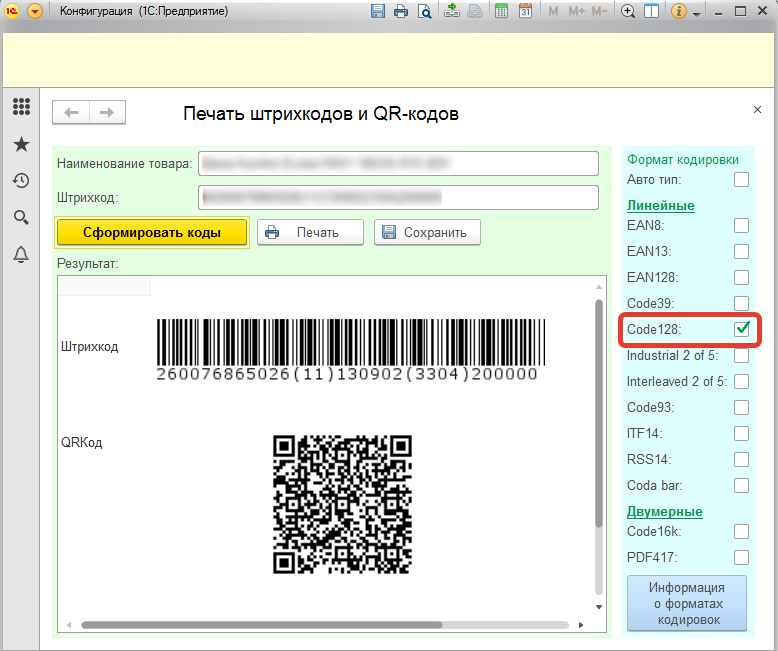Go back with the left arrow button
Viewport: 778px width, 651px height.
coord(71,113)
